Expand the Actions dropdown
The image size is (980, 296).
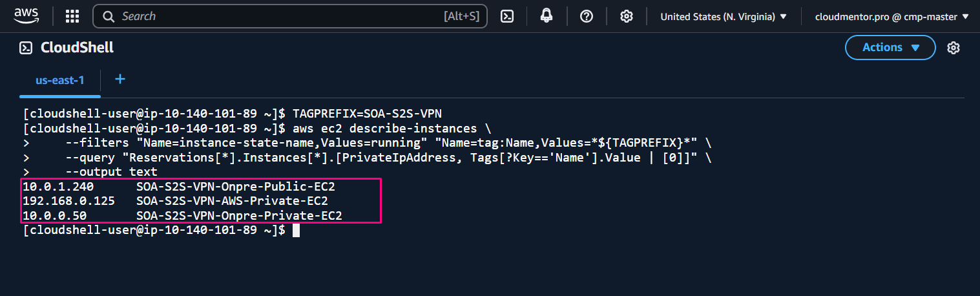[890, 47]
